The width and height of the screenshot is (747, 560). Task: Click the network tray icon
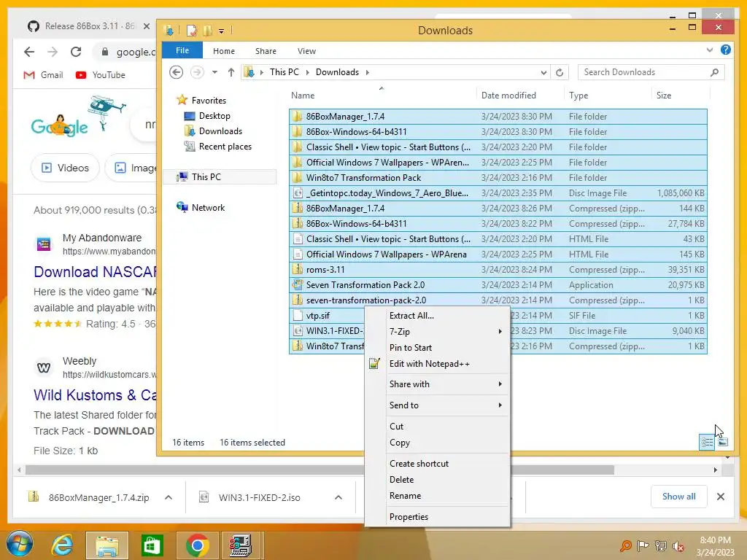[x=661, y=546]
